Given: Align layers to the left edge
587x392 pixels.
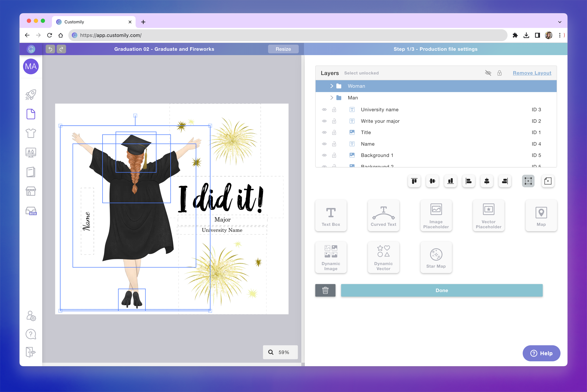Looking at the screenshot, I should (468, 181).
